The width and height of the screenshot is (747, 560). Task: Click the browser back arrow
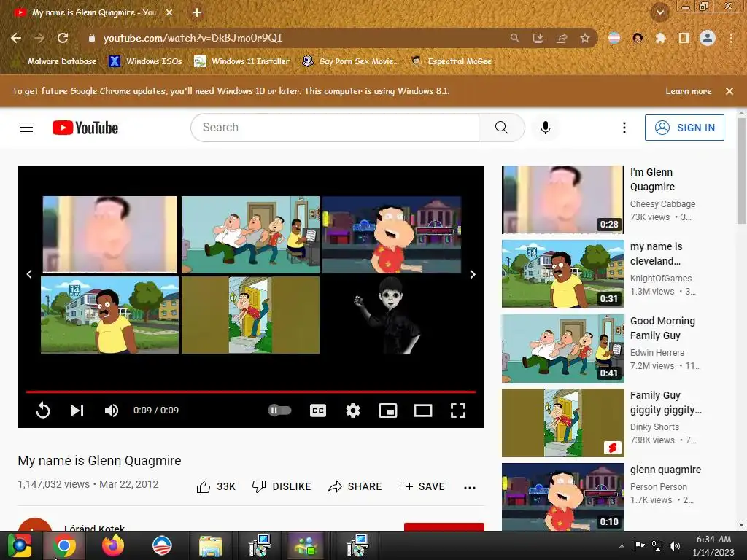click(16, 38)
